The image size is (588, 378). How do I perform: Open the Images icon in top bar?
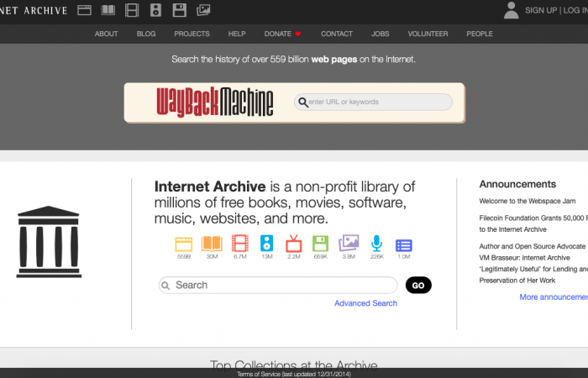[x=203, y=10]
